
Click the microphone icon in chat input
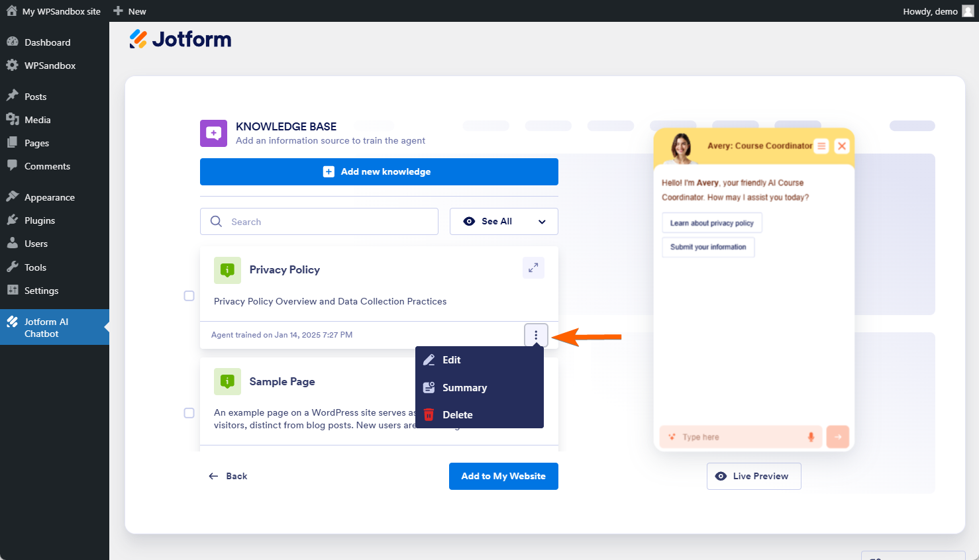click(811, 437)
